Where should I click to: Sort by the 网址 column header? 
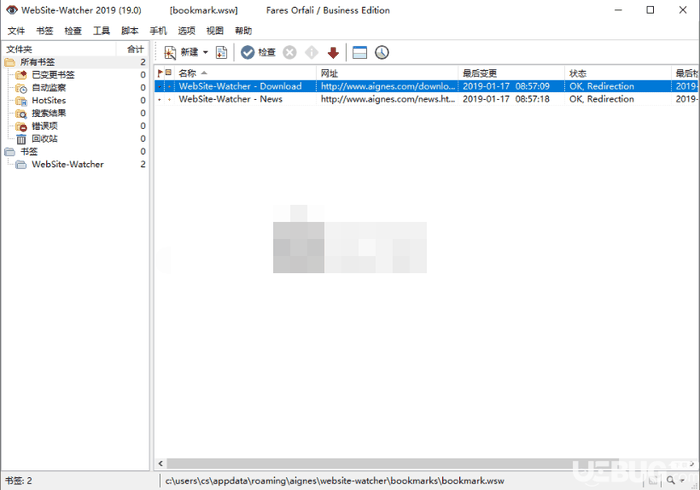click(x=388, y=73)
